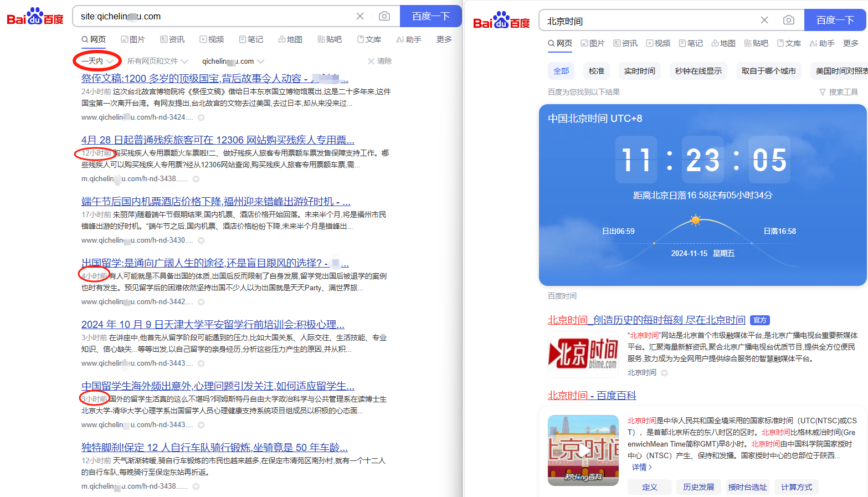The height and width of the screenshot is (497, 868).
Task: Open 更多 menu in left window
Action: click(x=444, y=39)
